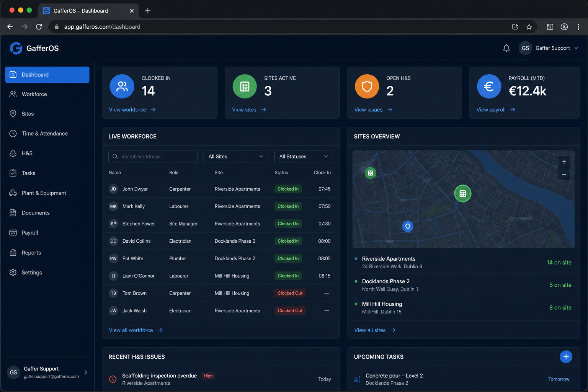The height and width of the screenshot is (392, 588).
Task: Go back with the browser back arrow
Action: (x=10, y=27)
